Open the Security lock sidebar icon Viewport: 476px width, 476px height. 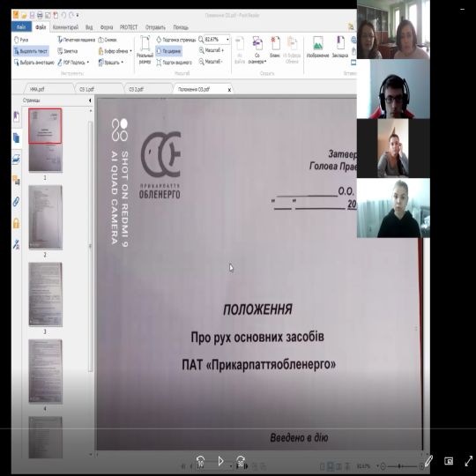pos(16,223)
